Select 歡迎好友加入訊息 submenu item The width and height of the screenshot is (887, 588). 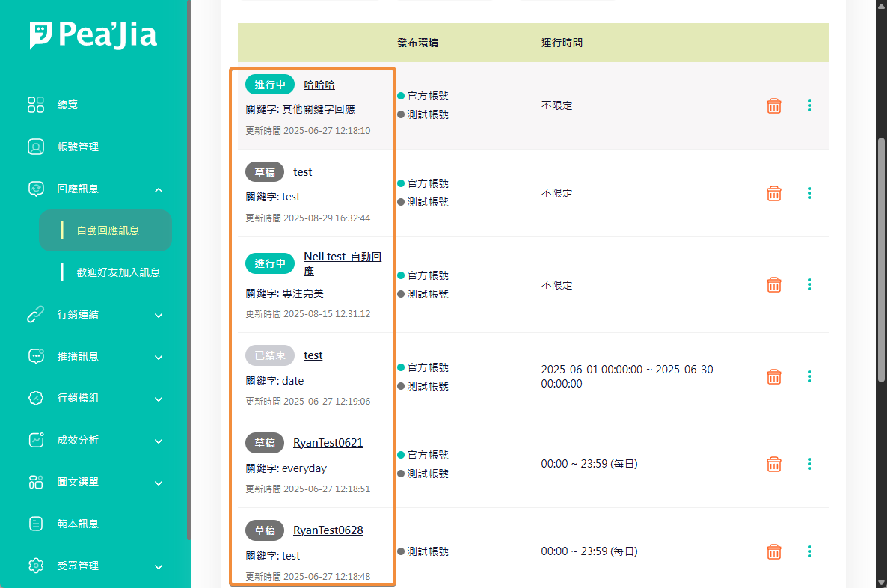[118, 272]
